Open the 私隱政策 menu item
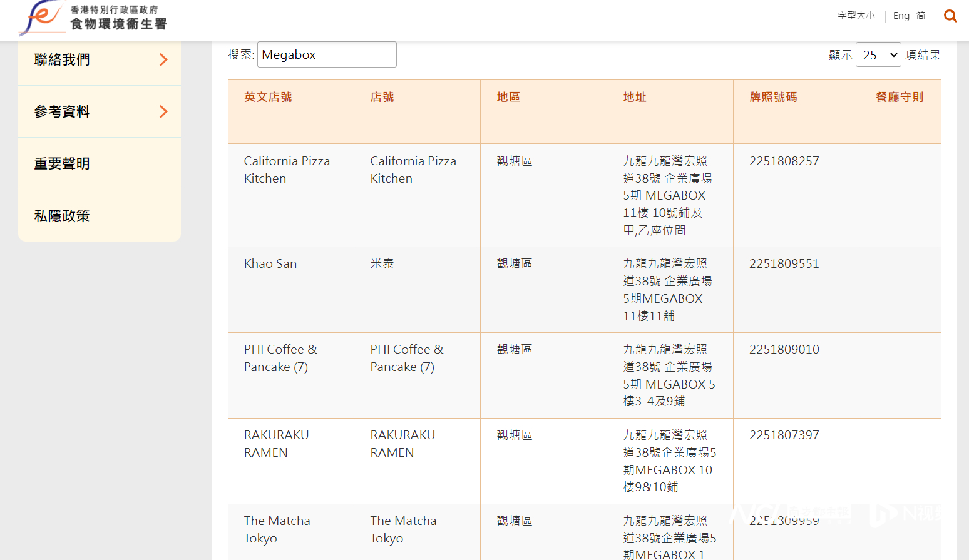Screen dimensions: 969x560 click(100, 216)
